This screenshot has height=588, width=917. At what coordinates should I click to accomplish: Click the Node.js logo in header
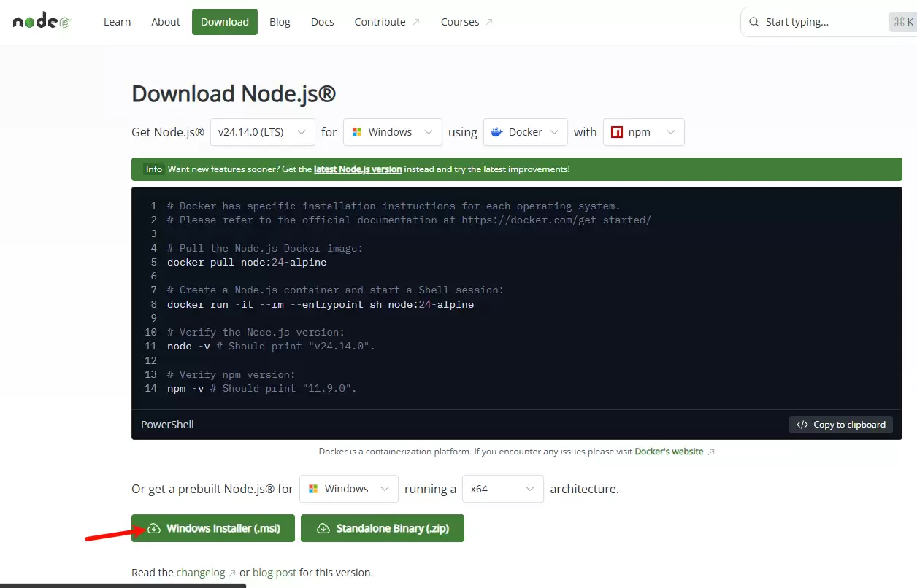[x=41, y=22]
